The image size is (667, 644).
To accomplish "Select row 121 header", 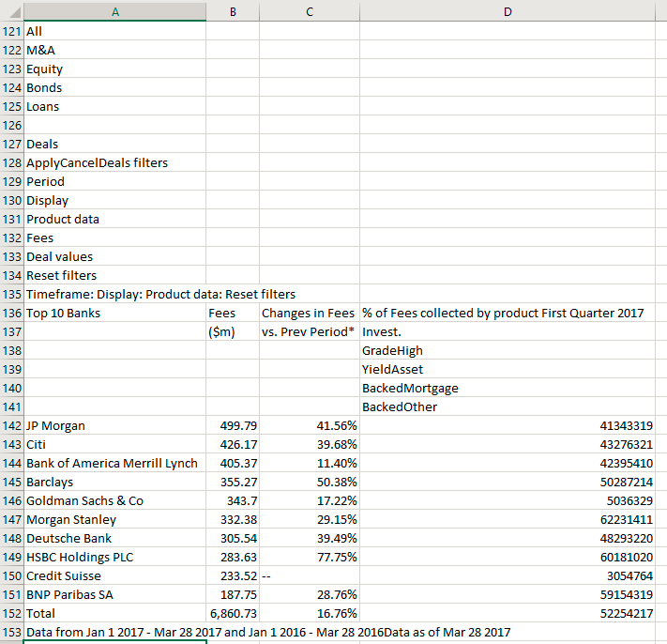I will pos(12,31).
